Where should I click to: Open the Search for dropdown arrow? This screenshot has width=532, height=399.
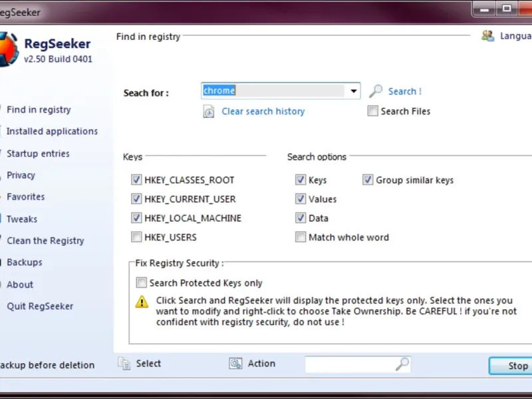point(353,91)
